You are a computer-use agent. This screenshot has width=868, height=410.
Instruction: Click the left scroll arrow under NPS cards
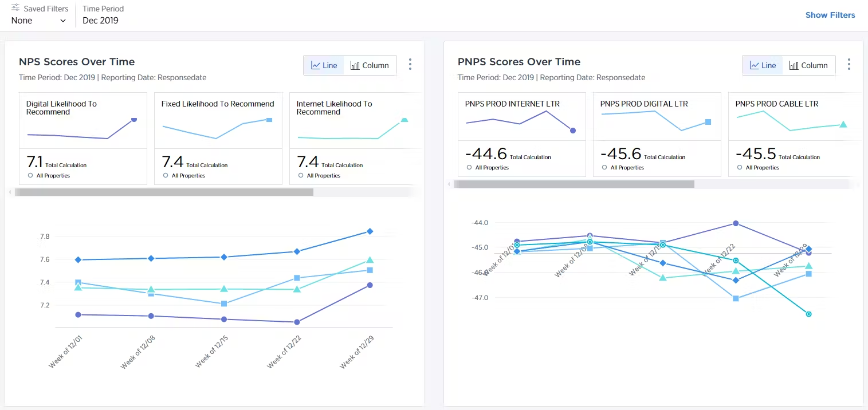click(x=10, y=192)
